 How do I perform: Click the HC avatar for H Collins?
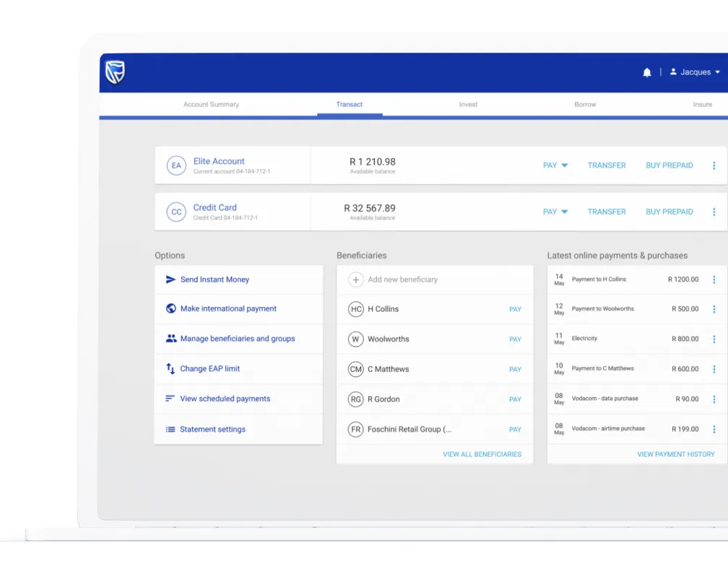355,309
